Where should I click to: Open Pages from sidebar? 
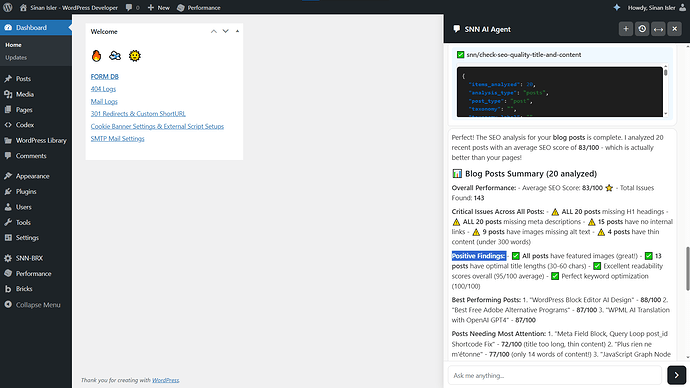pos(36,110)
